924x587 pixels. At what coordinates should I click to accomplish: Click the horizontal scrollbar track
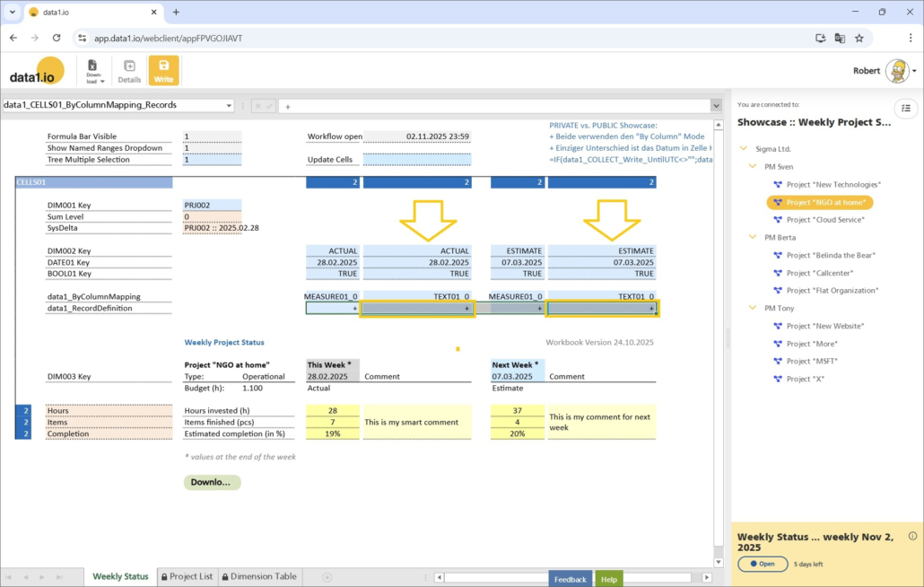click(x=574, y=576)
